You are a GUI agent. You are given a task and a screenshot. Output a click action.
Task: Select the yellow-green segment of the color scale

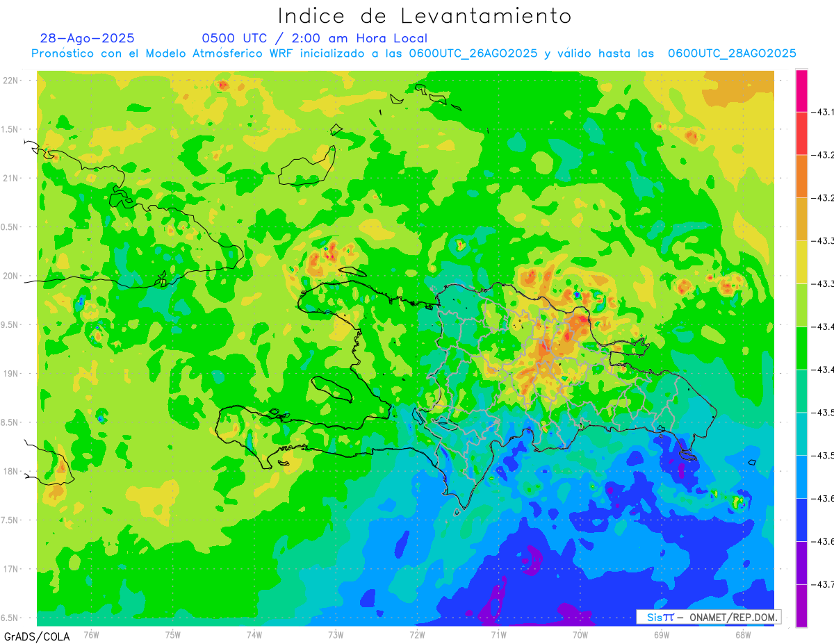coord(801,305)
